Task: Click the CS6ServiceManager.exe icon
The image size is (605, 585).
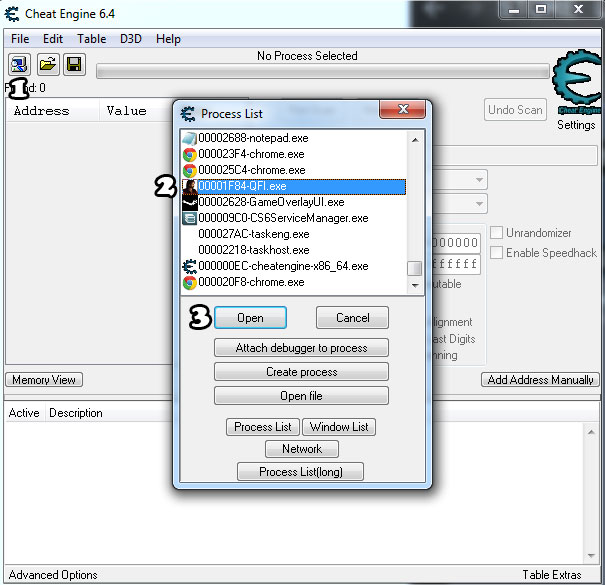Action: pos(189,218)
